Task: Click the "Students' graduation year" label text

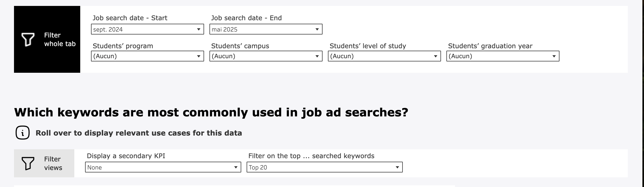Action: pyautogui.click(x=490, y=46)
